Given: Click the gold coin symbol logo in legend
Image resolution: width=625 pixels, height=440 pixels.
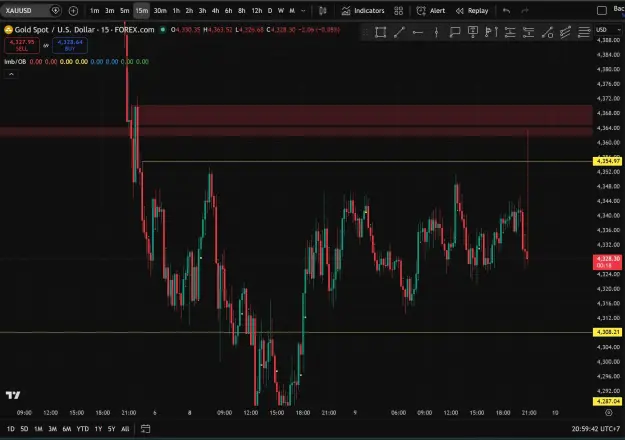Looking at the screenshot, I should point(8,29).
